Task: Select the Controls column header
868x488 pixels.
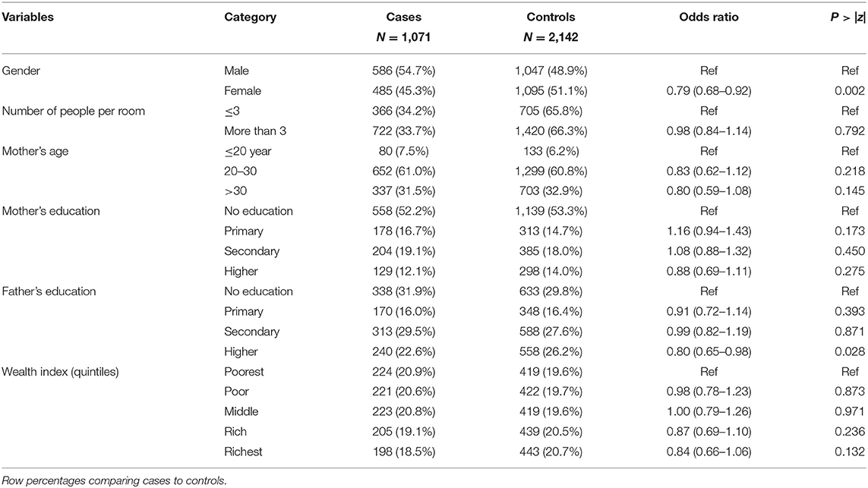Action: pyautogui.click(x=551, y=17)
